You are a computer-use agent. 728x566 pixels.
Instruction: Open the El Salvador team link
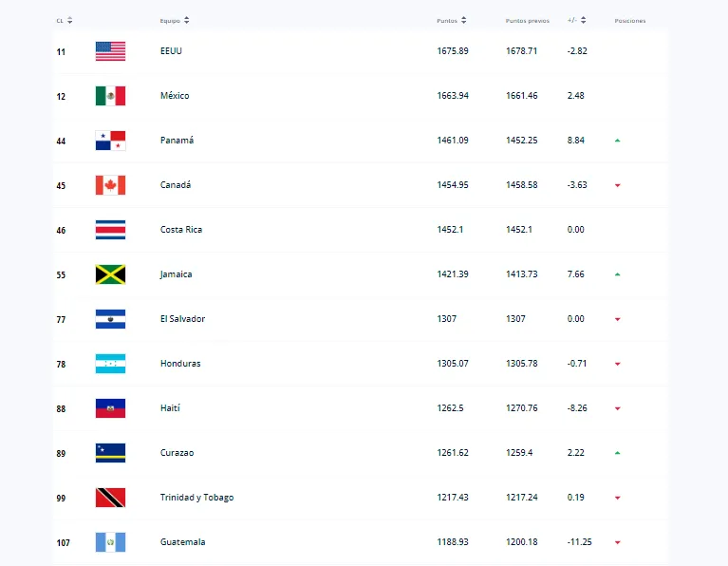182,319
